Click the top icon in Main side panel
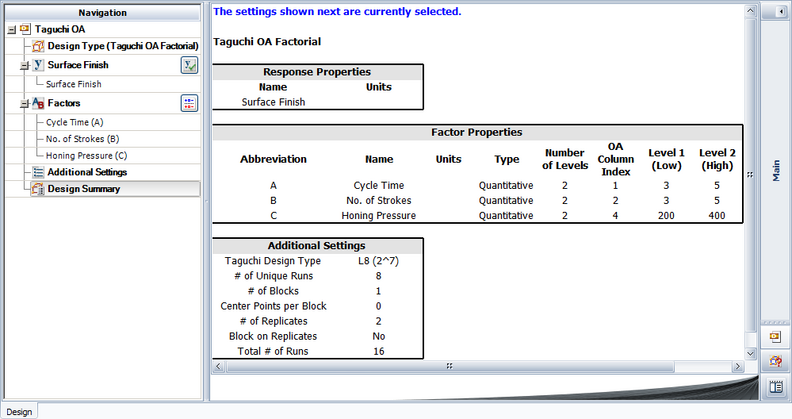 pos(775,337)
